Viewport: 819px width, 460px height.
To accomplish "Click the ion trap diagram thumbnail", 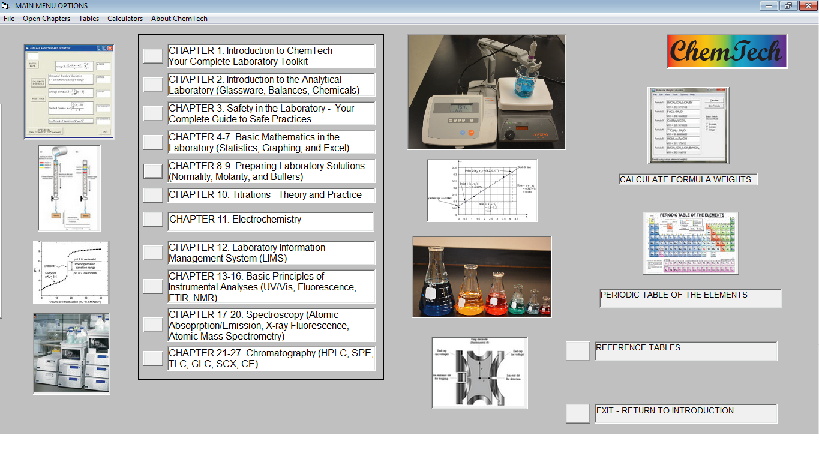I will (479, 372).
